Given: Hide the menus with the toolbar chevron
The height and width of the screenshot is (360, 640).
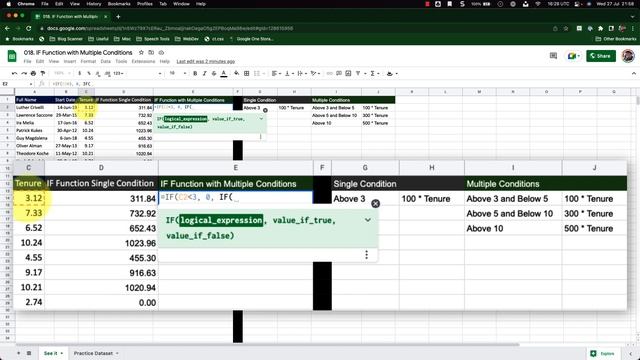Looking at the screenshot, I should [633, 73].
